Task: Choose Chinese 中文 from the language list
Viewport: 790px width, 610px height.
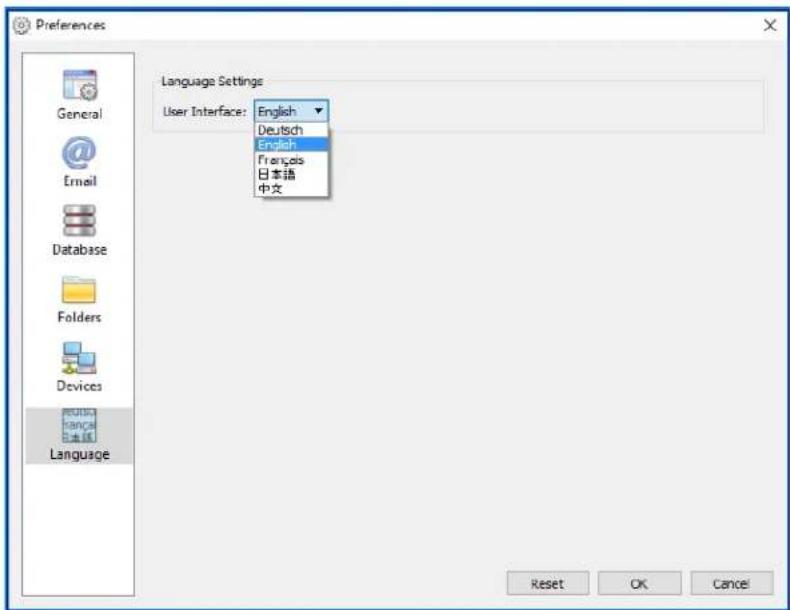Action: [291, 188]
